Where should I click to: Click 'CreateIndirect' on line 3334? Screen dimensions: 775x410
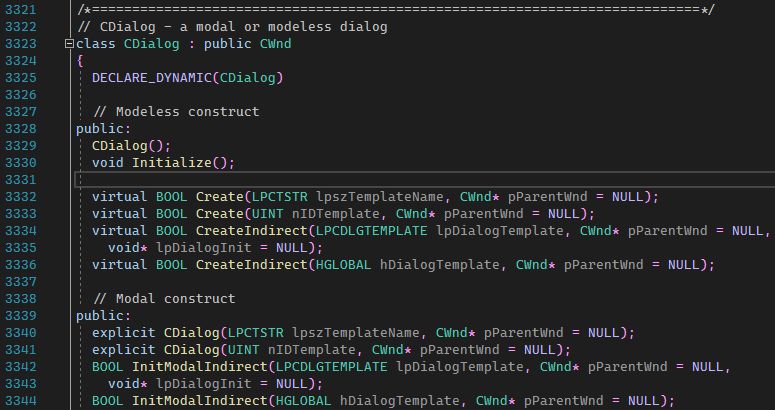252,231
